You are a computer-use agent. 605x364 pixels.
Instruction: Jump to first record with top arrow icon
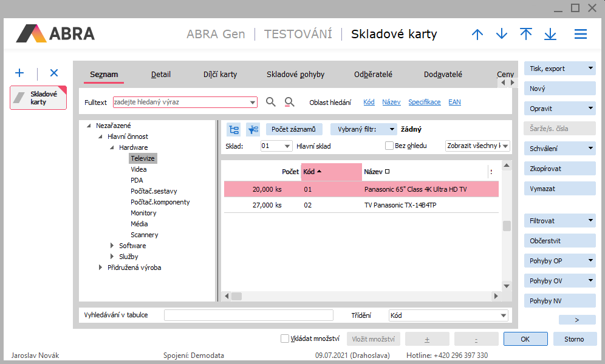[526, 35]
